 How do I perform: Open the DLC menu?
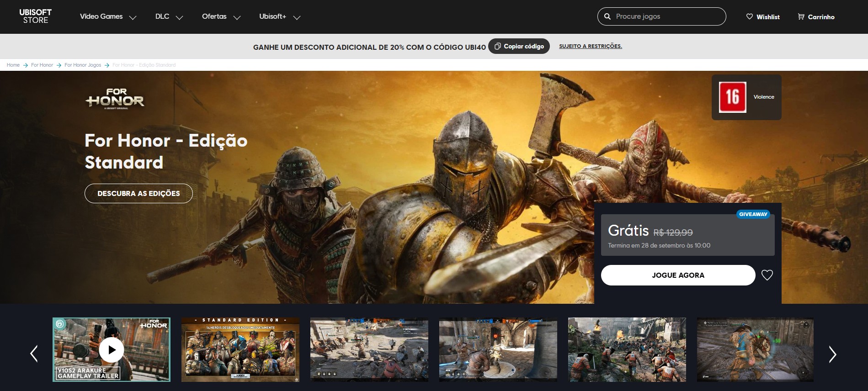(x=162, y=16)
